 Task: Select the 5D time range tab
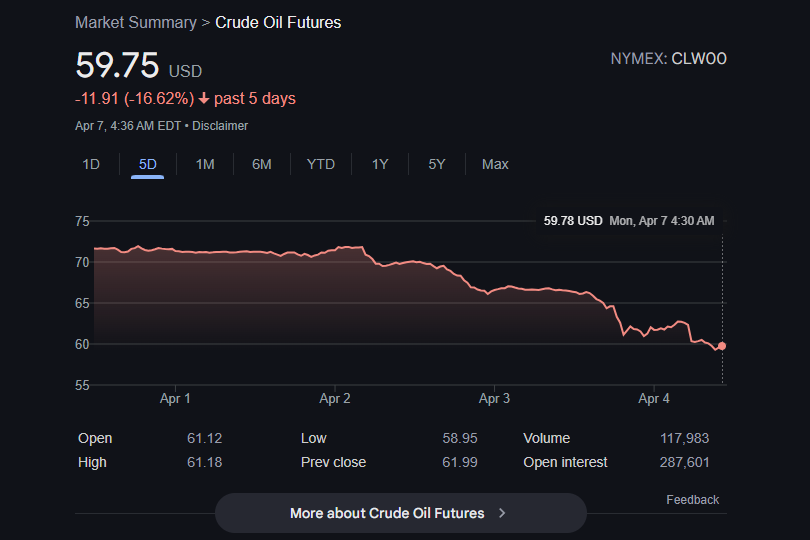pyautogui.click(x=147, y=164)
